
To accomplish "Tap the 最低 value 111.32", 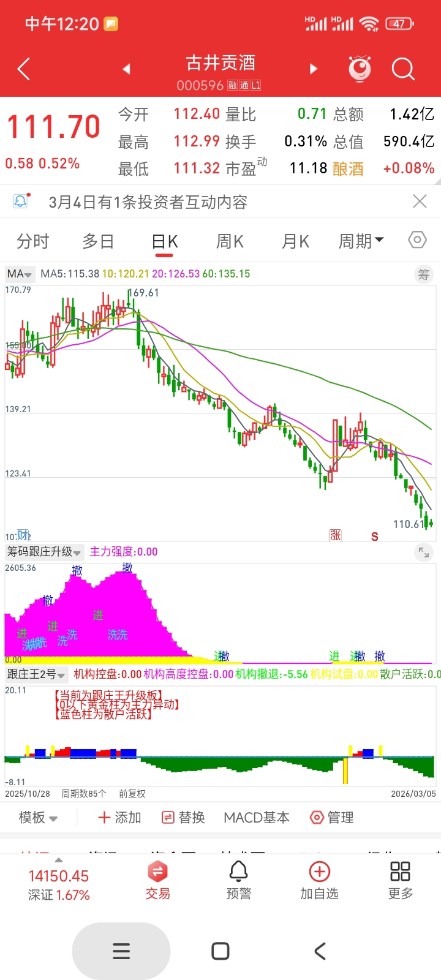I will tap(197, 168).
